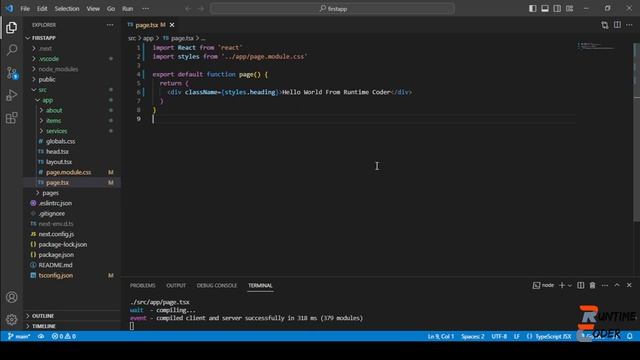Change indentation via Spaces: 2
The height and width of the screenshot is (360, 640).
point(473,336)
